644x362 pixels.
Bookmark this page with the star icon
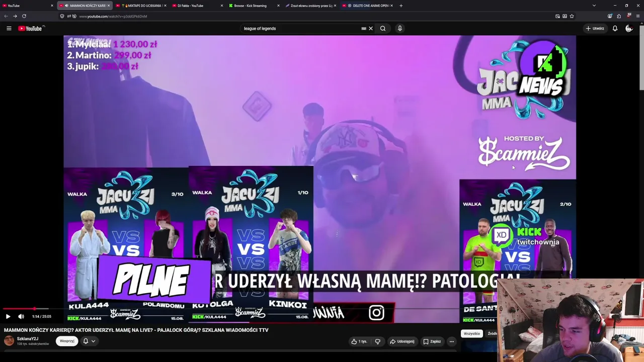(572, 16)
